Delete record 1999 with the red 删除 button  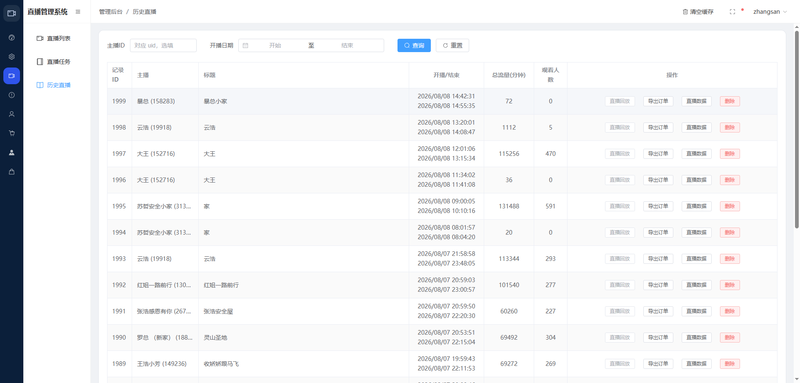730,101
